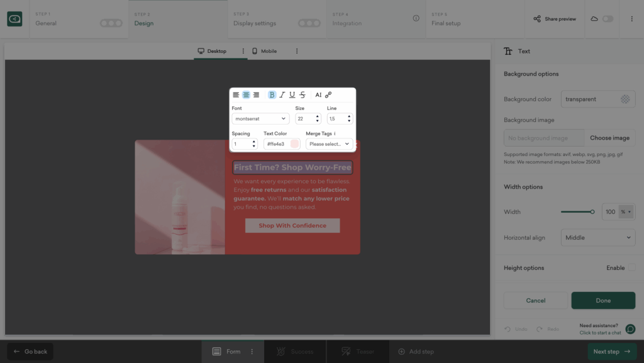Insert a link with the chain icon
The height and width of the screenshot is (363, 644).
tap(328, 95)
